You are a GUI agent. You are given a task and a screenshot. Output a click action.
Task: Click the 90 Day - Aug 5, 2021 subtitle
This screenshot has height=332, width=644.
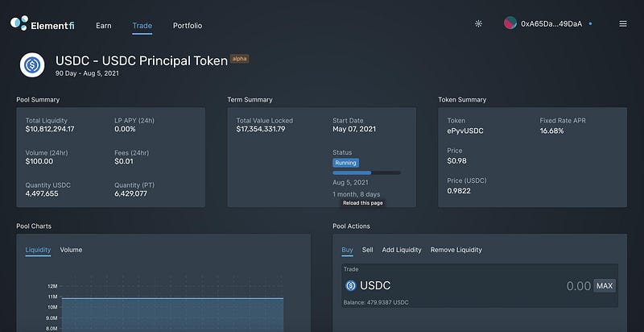click(x=87, y=73)
